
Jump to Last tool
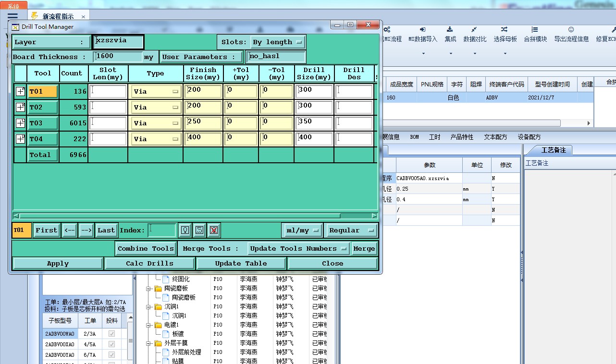[106, 230]
